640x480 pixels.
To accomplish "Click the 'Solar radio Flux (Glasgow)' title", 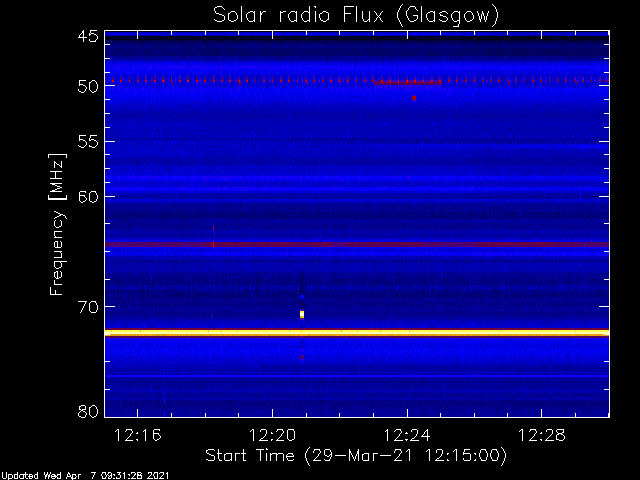I will [x=356, y=16].
